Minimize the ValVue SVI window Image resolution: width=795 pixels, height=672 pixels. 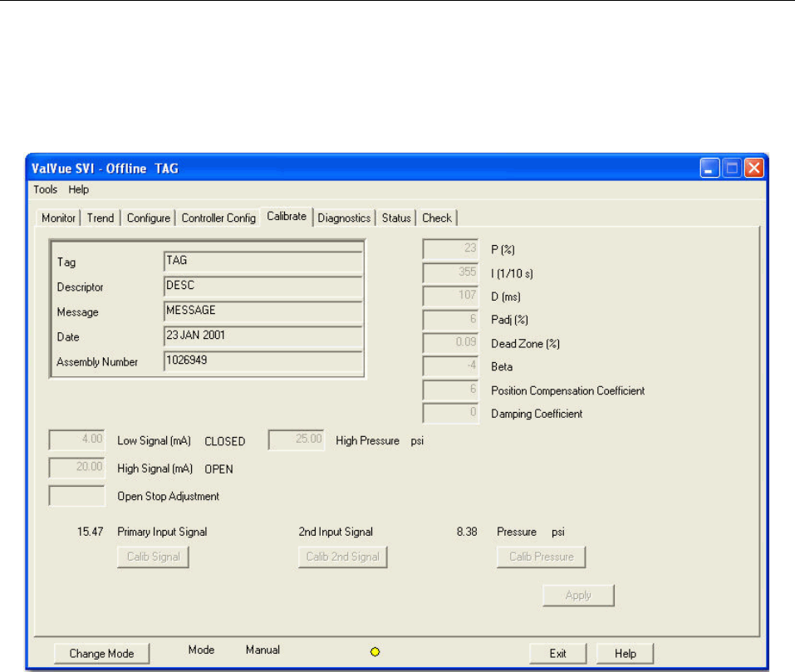click(709, 169)
